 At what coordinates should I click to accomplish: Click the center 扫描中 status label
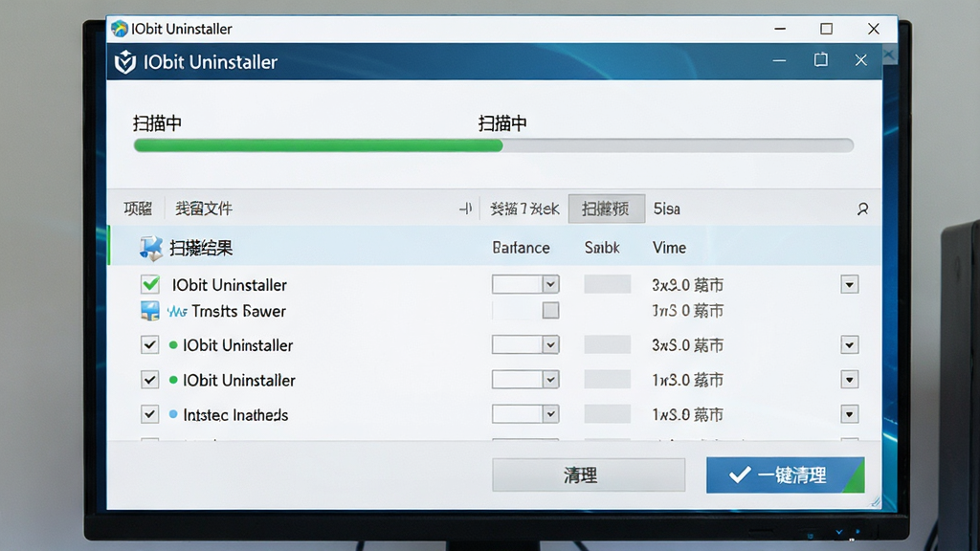pos(502,123)
